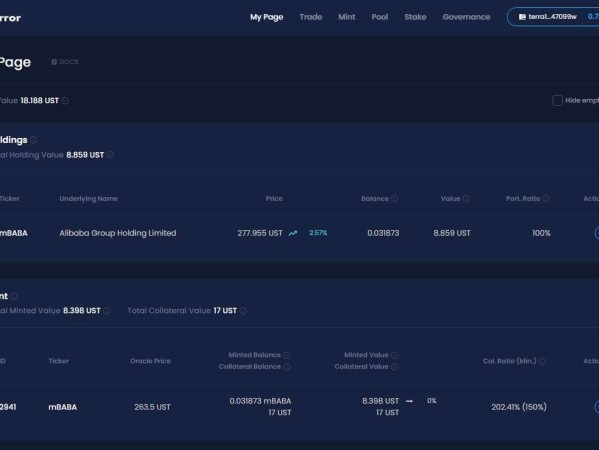Click info icon next to Collateral Value header
599x450 pixels.
coord(395,367)
